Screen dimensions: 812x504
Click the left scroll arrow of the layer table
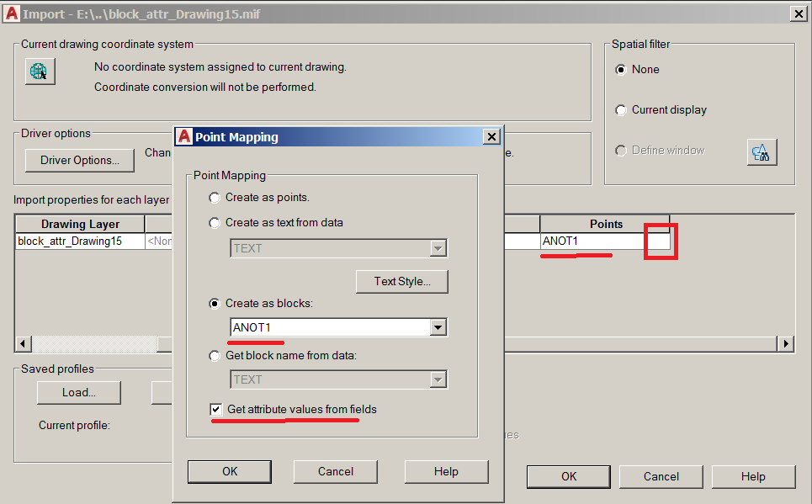(x=22, y=344)
